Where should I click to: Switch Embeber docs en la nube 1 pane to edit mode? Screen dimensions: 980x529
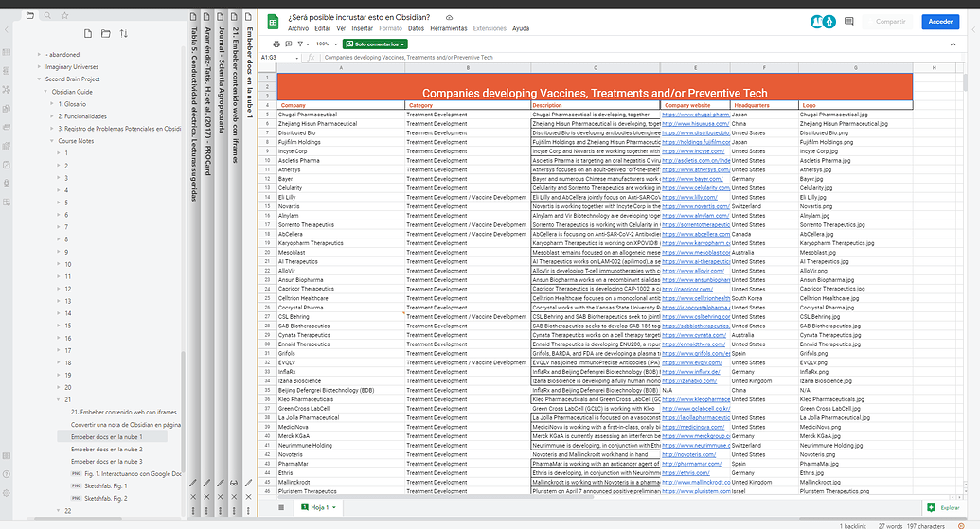[248, 483]
